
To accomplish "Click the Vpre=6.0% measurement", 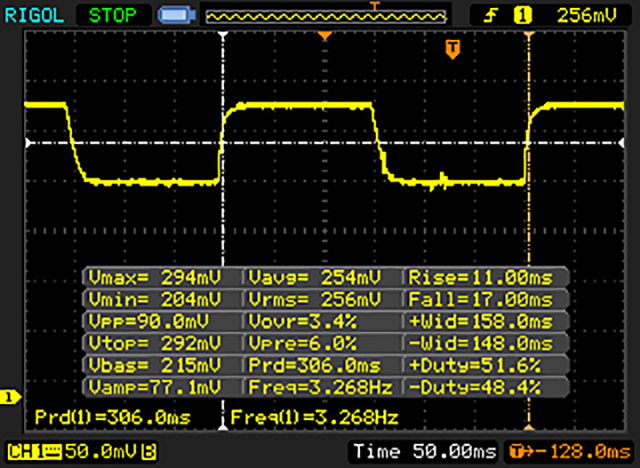I will (302, 343).
